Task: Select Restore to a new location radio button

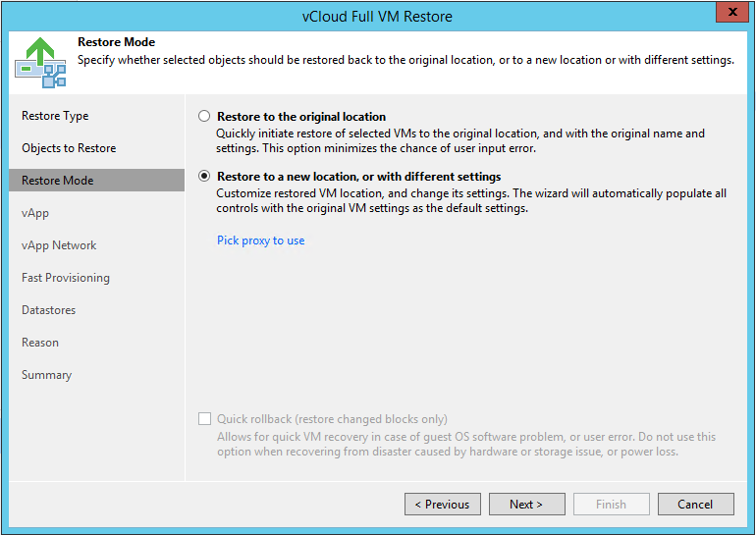Action: coord(204,176)
